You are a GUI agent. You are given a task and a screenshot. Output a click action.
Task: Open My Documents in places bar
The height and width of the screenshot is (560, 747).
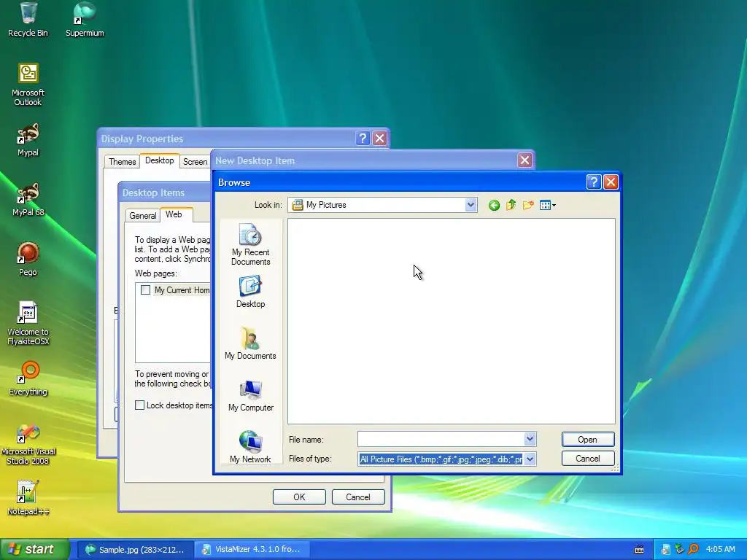(251, 343)
